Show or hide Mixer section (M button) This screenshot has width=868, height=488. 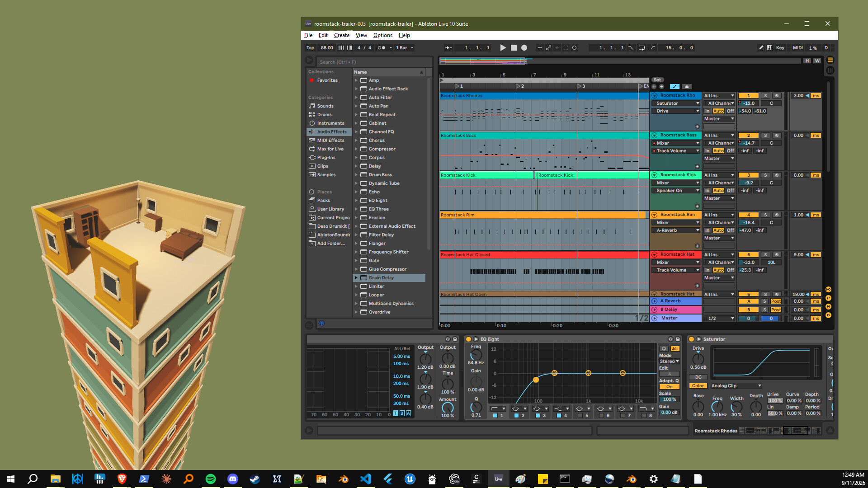click(x=828, y=307)
